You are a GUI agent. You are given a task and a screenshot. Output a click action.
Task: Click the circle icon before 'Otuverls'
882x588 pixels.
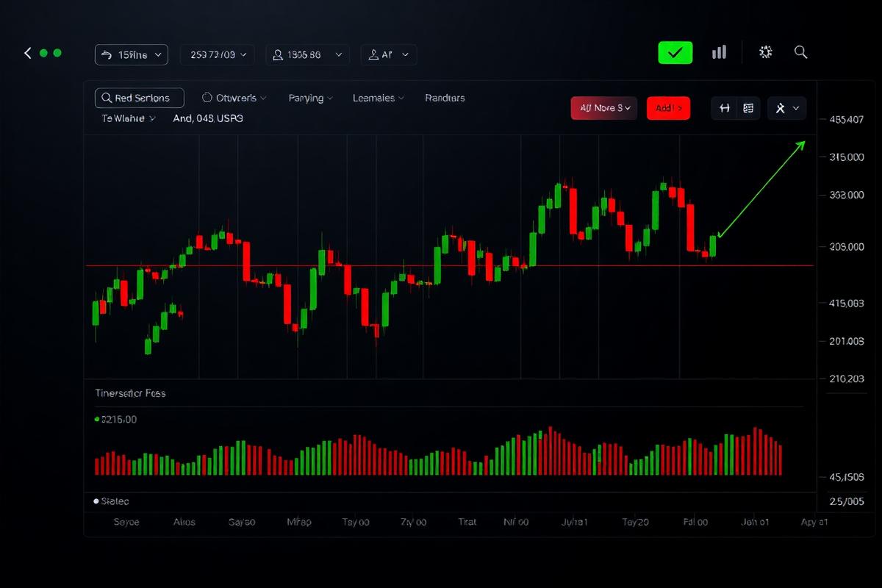[207, 97]
